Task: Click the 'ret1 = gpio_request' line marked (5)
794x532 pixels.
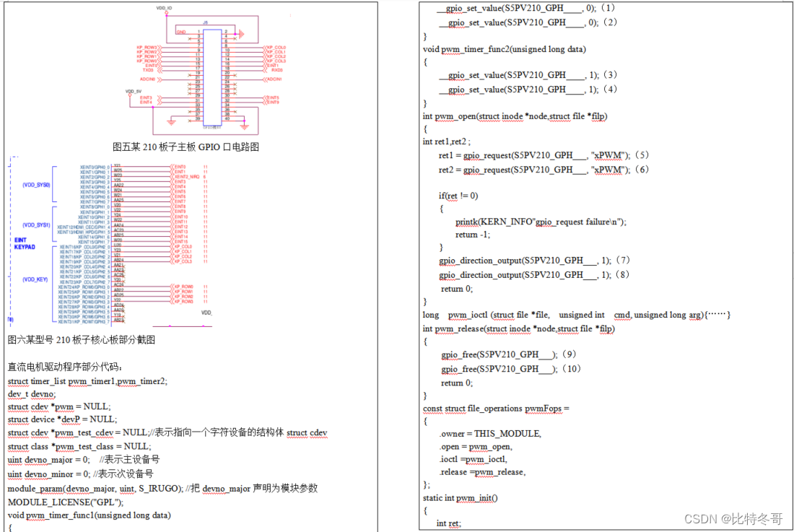Action: tap(544, 155)
